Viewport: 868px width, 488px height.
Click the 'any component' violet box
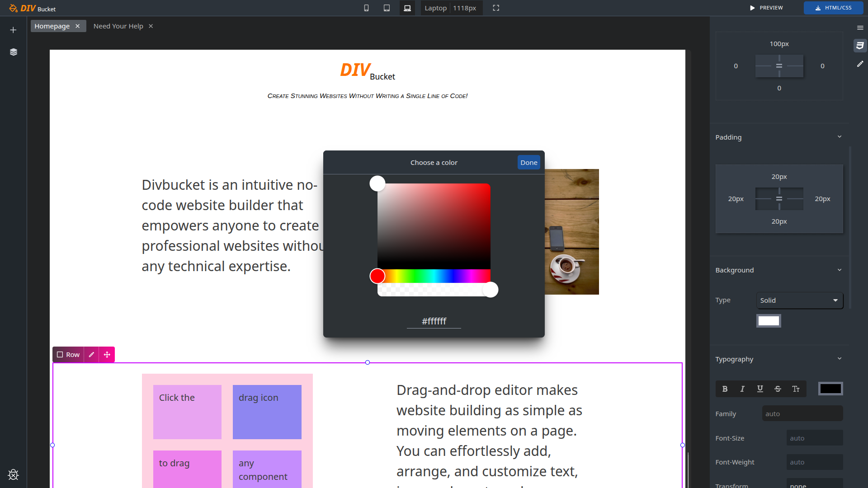coord(267,469)
